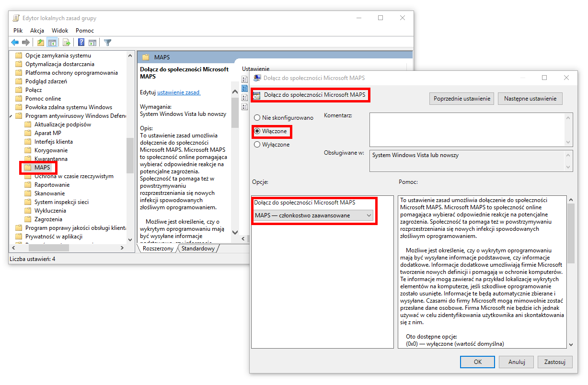588x385 pixels.
Task: Click the MAPS folder icon in details header
Action: click(x=146, y=57)
